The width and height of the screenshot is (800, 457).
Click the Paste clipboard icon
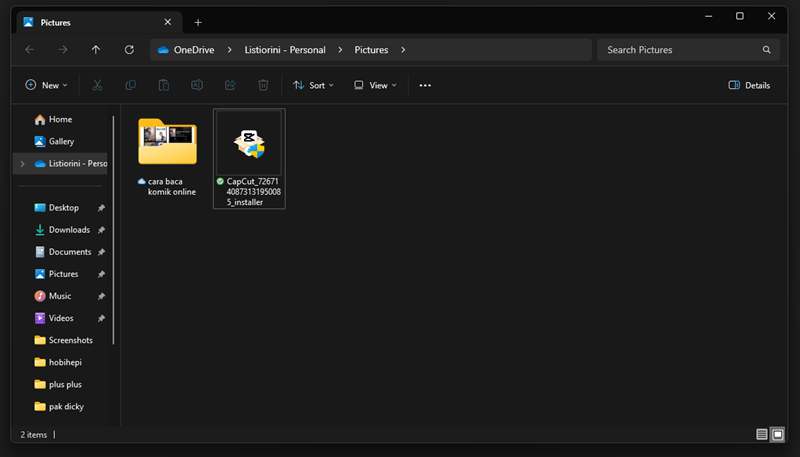(x=163, y=86)
